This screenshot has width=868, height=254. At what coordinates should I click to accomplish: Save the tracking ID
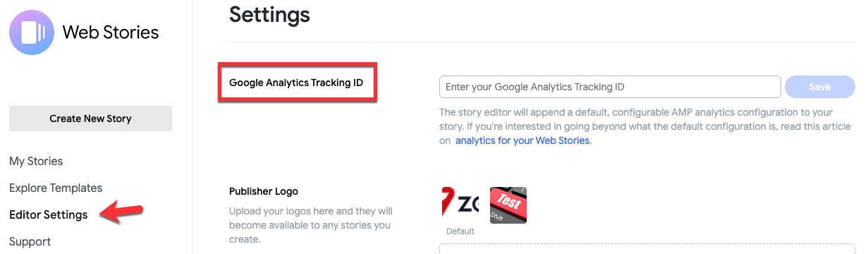point(819,87)
